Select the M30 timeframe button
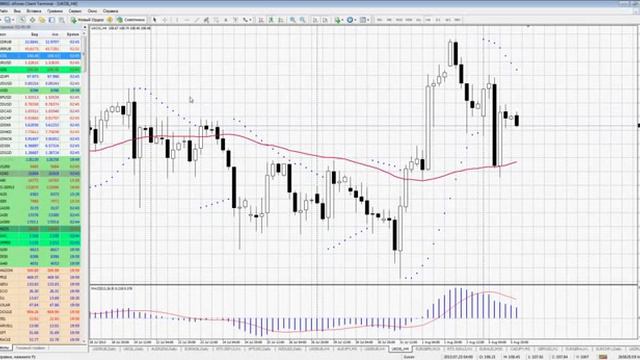Viewport: 640px width, 360px height. pos(409,20)
